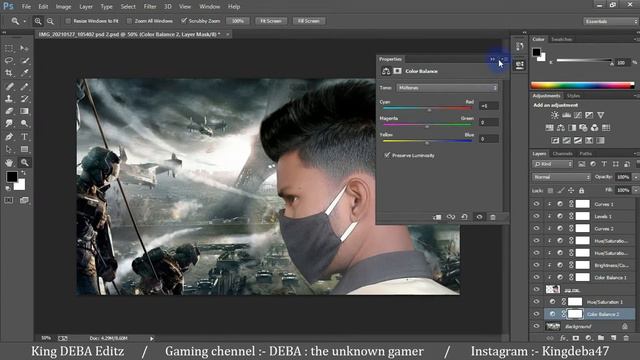Select the Rectangle shape tool
Screen dimensions: 640x360
coord(24,149)
